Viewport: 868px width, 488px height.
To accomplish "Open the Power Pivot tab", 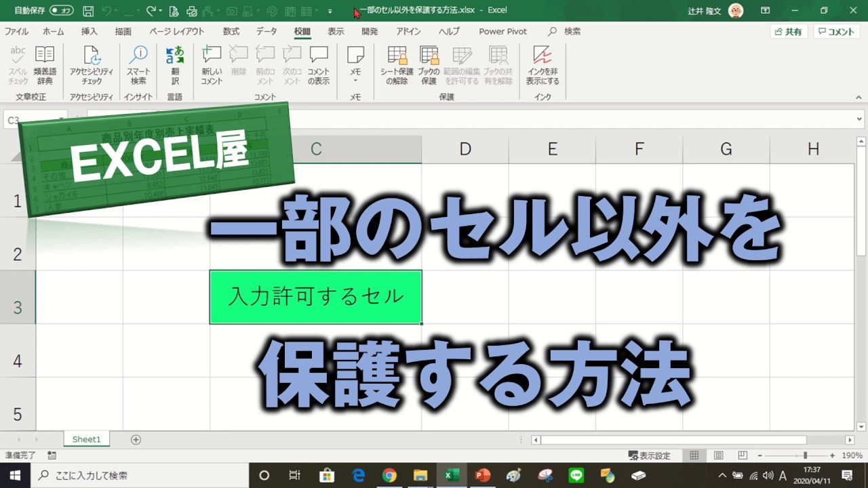I will coord(502,31).
